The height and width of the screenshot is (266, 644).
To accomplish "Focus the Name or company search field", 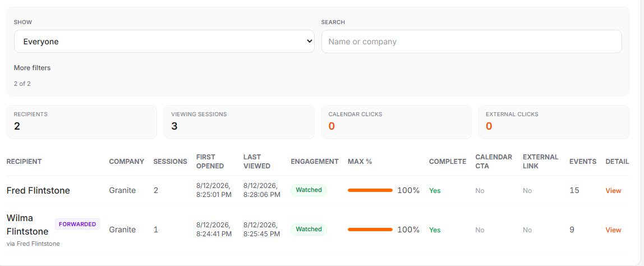I will (471, 41).
